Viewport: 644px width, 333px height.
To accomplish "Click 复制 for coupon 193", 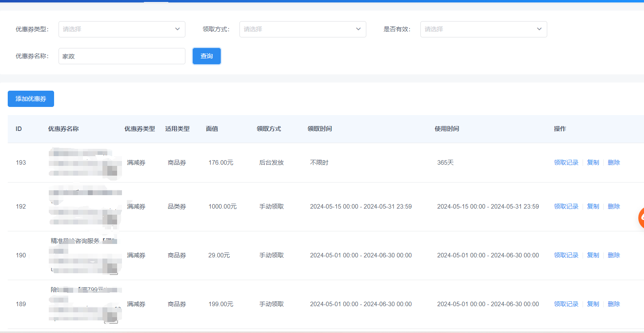I will (x=593, y=163).
